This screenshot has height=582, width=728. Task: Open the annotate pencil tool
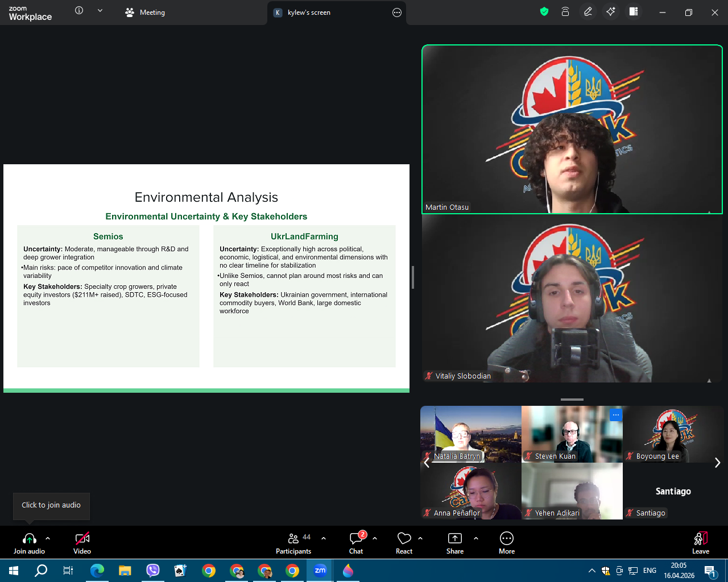tap(588, 12)
